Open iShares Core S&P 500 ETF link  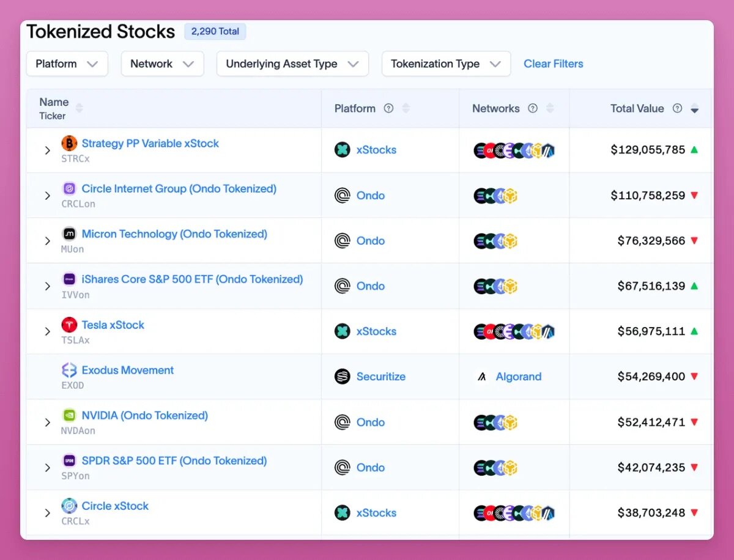click(x=193, y=279)
